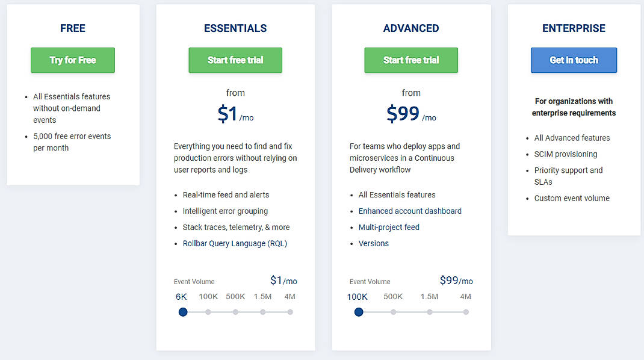Select 500K on the Essentials volume slider
This screenshot has width=644, height=360.
coord(235,312)
